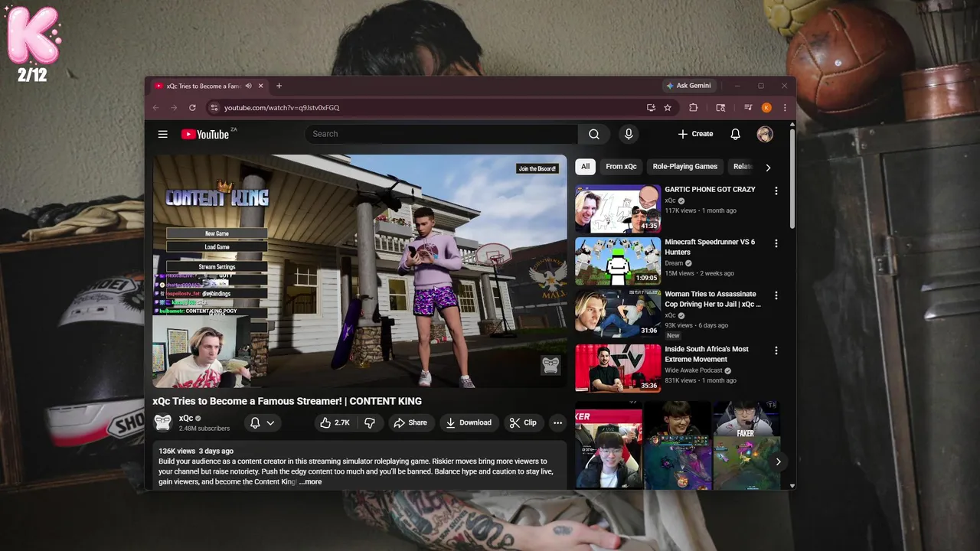Open the YouTube account avatar menu
The height and width of the screenshot is (551, 980).
pyautogui.click(x=765, y=134)
